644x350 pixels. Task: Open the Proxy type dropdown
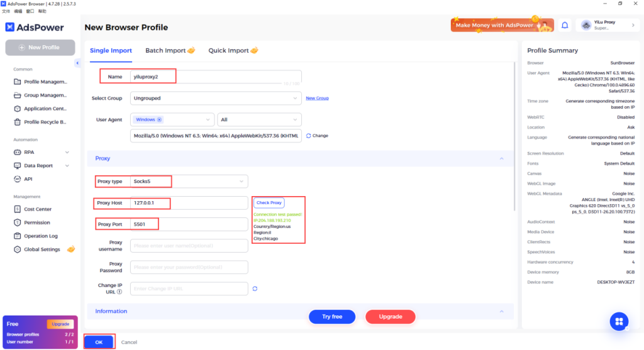coord(189,182)
